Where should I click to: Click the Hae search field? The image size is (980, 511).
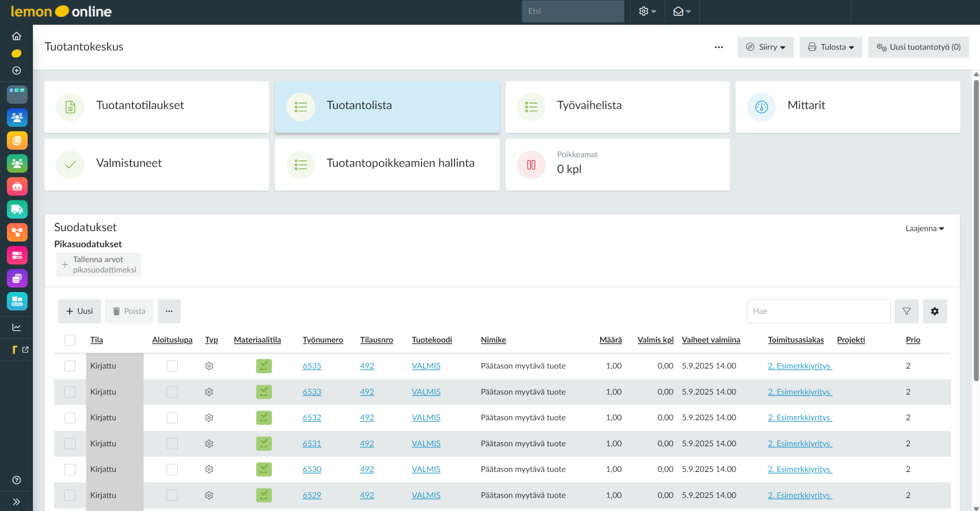point(818,311)
